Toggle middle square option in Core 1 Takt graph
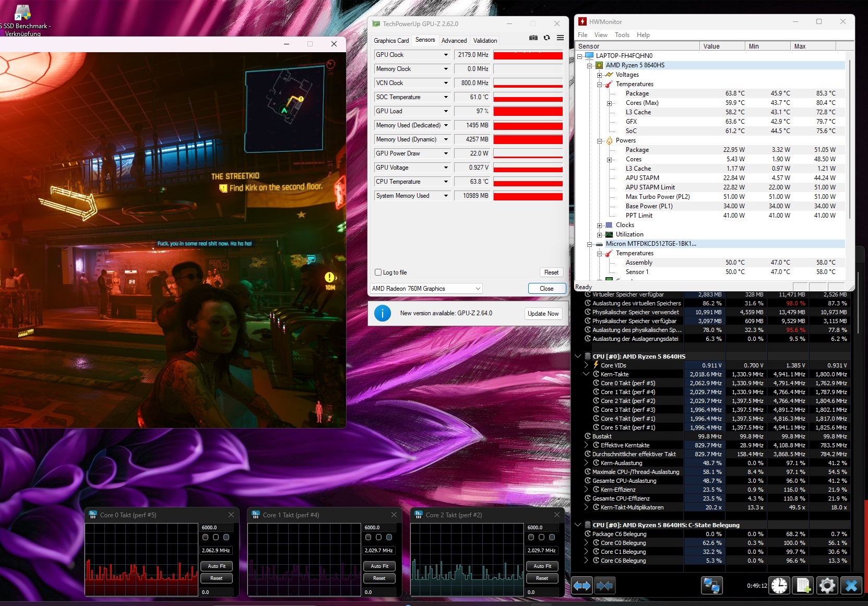Viewport: 868px width, 606px height. [378, 537]
